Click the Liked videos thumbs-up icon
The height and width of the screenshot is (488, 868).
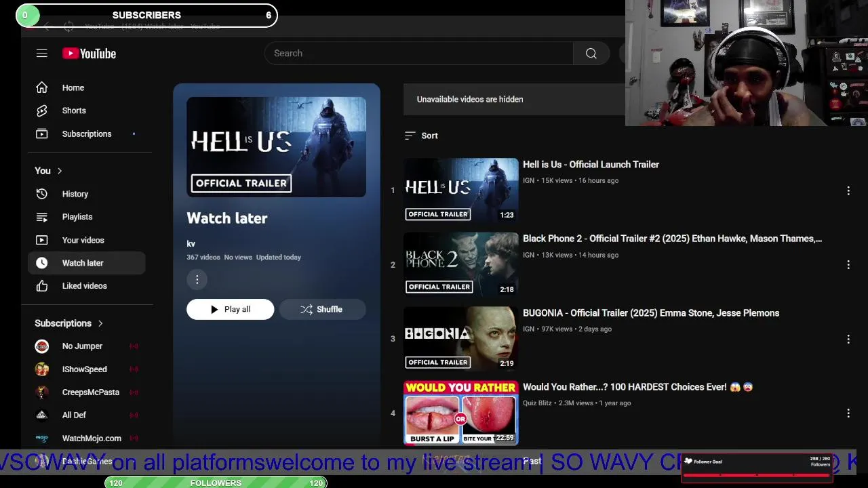(x=42, y=286)
